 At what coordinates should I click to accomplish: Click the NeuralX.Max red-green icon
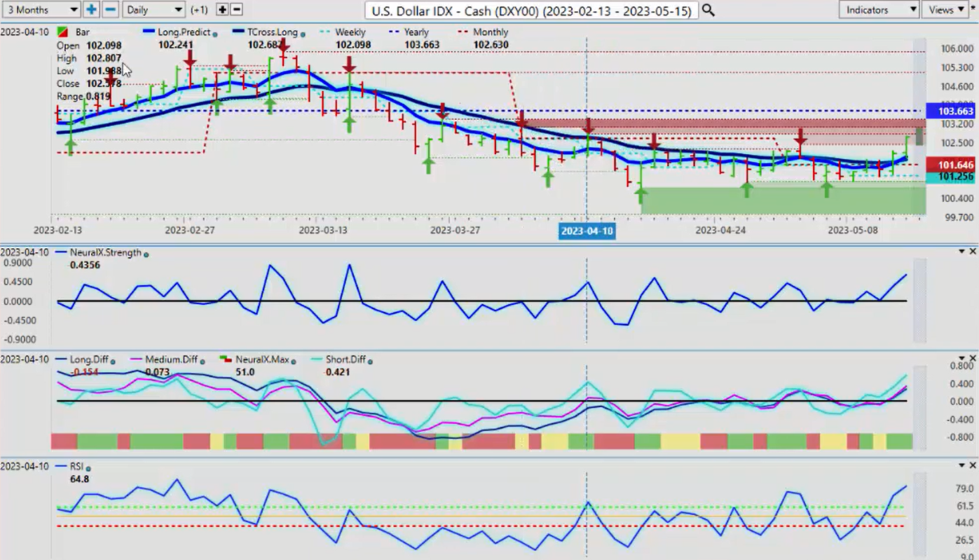[225, 360]
